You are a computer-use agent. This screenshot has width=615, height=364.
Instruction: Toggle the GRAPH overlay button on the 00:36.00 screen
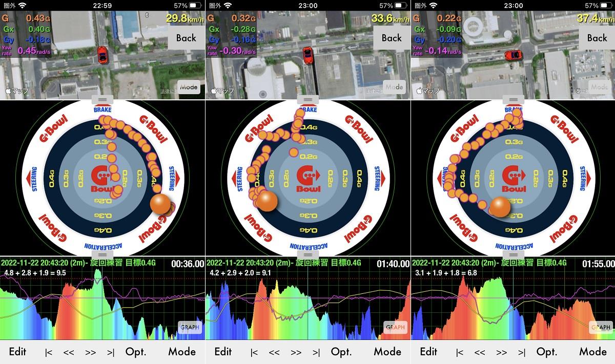pos(190,327)
